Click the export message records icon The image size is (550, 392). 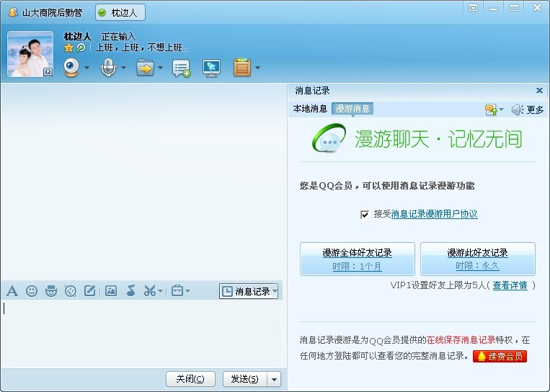click(x=491, y=110)
